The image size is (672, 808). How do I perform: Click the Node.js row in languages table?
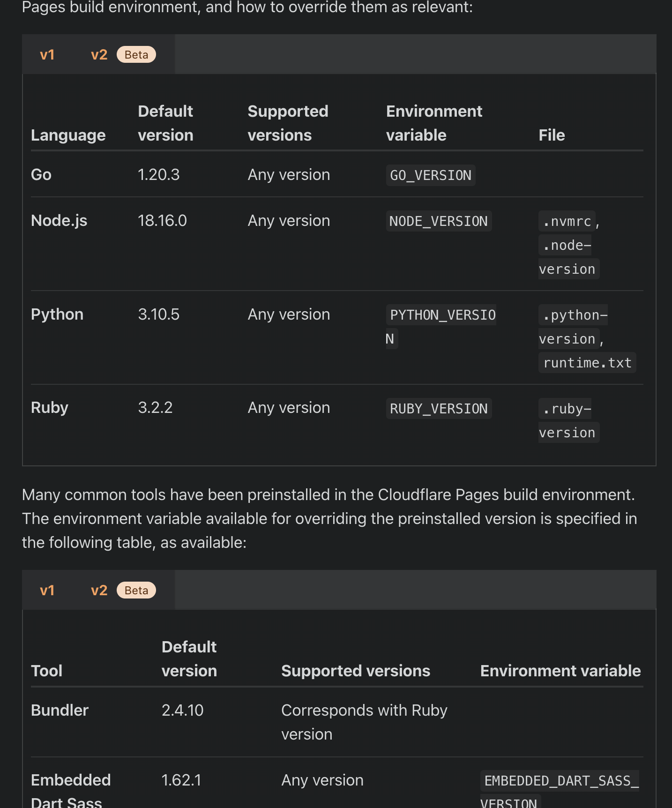click(x=59, y=220)
